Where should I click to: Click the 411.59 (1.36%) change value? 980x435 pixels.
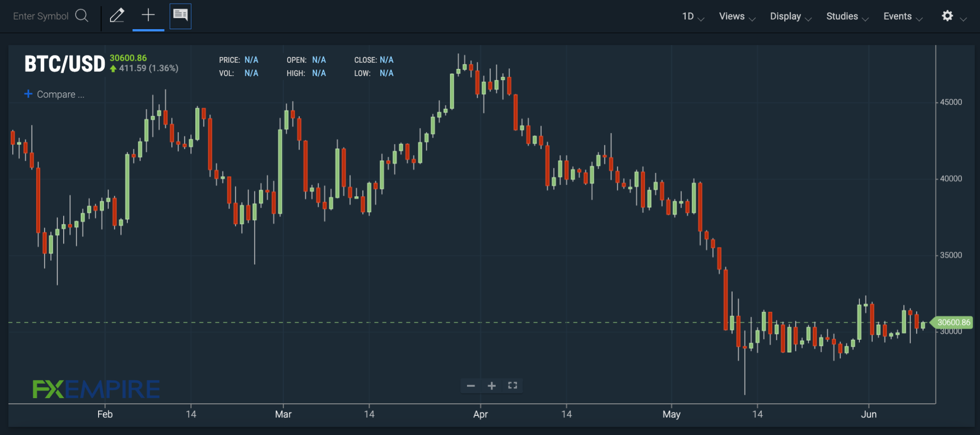pyautogui.click(x=148, y=68)
